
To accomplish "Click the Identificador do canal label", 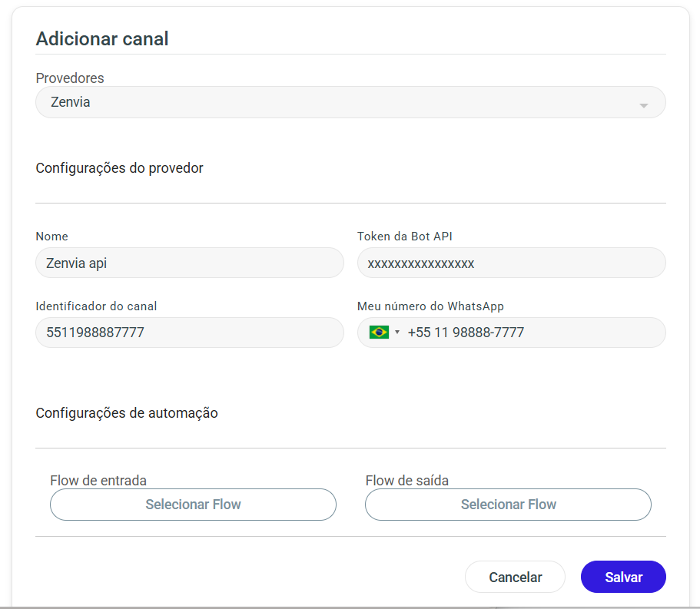I will pyautogui.click(x=96, y=306).
